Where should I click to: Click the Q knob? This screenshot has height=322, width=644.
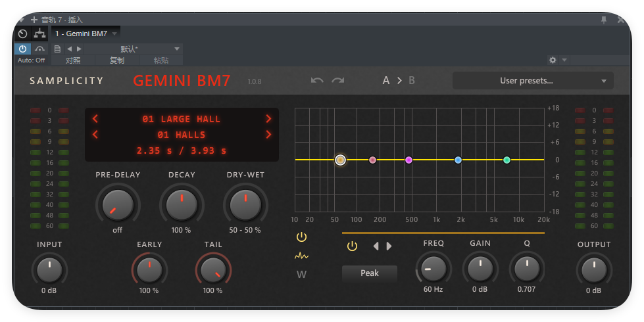[x=527, y=269]
